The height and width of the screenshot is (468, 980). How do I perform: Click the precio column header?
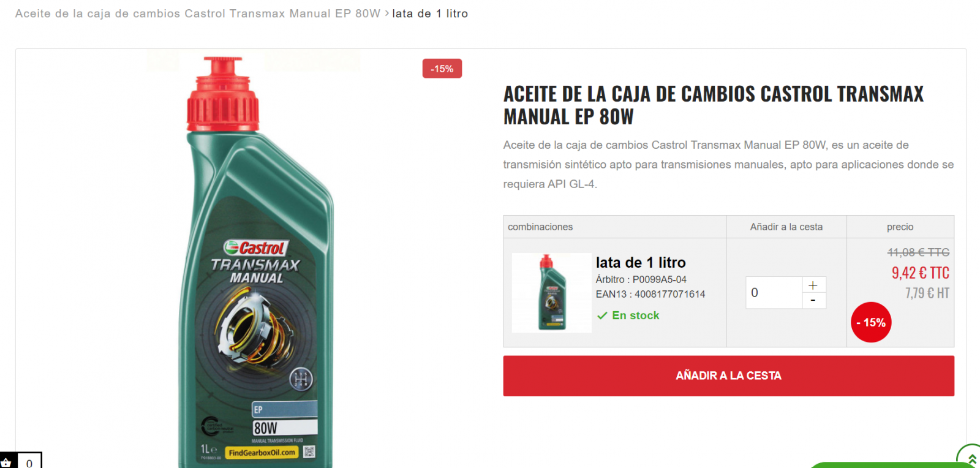(900, 227)
